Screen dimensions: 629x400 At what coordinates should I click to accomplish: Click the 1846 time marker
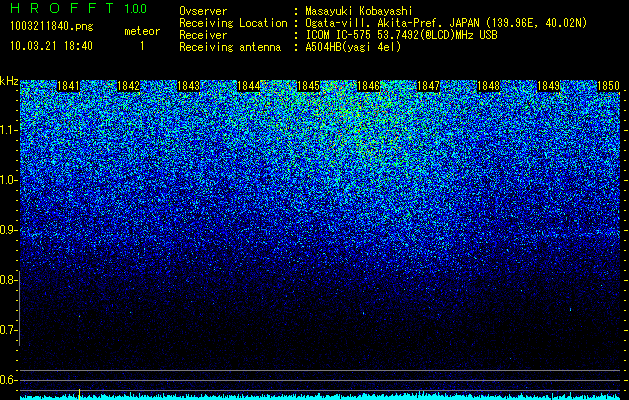click(368, 86)
